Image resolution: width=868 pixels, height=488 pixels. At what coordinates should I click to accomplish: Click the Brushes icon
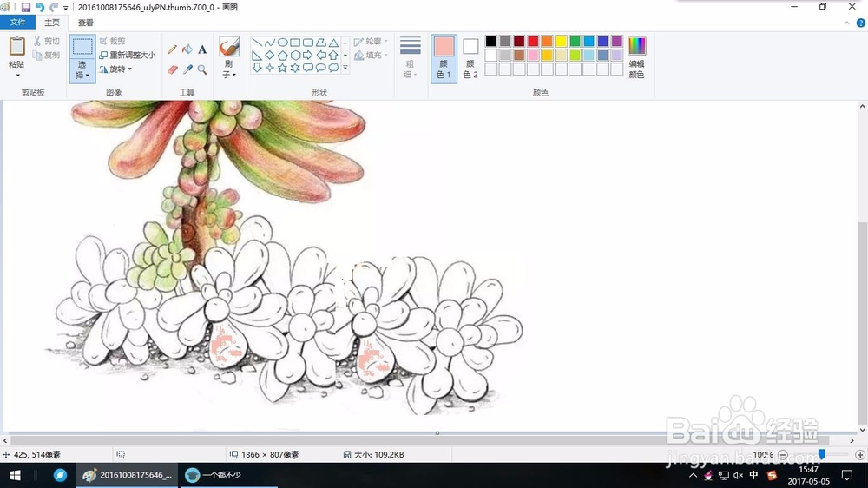228,47
